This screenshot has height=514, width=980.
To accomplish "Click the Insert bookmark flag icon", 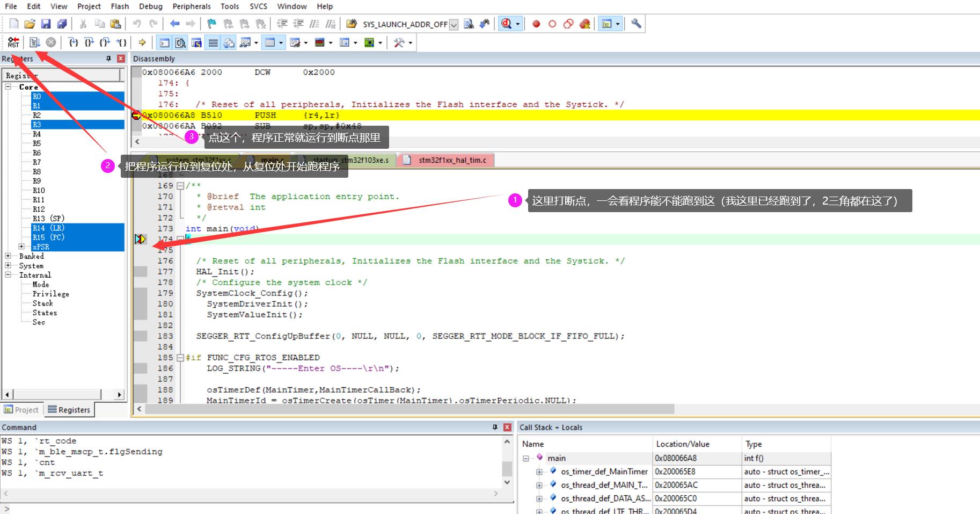I will pyautogui.click(x=212, y=24).
